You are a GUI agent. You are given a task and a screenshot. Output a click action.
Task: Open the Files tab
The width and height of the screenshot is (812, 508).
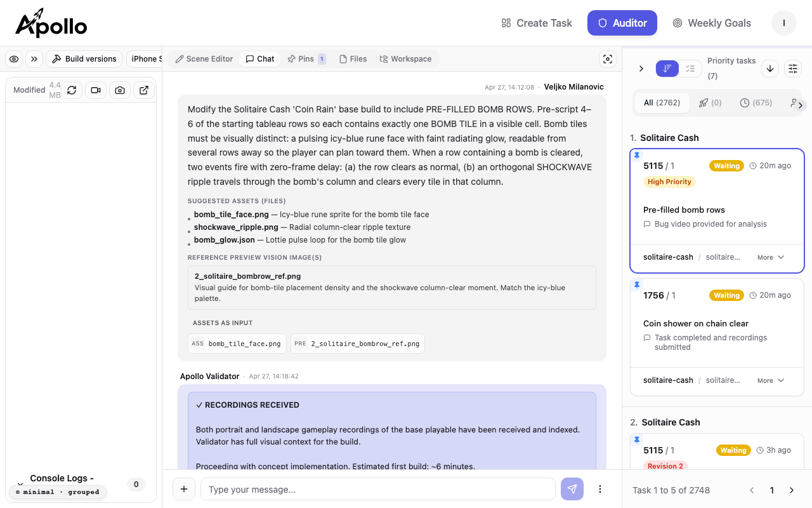tap(353, 59)
